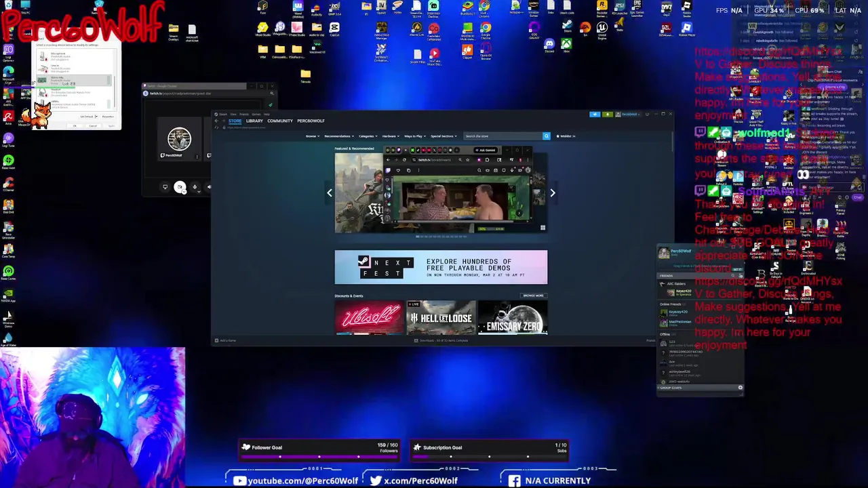This screenshot has height=488, width=868.
Task: Open the Steam Wishlist link
Action: [566, 136]
